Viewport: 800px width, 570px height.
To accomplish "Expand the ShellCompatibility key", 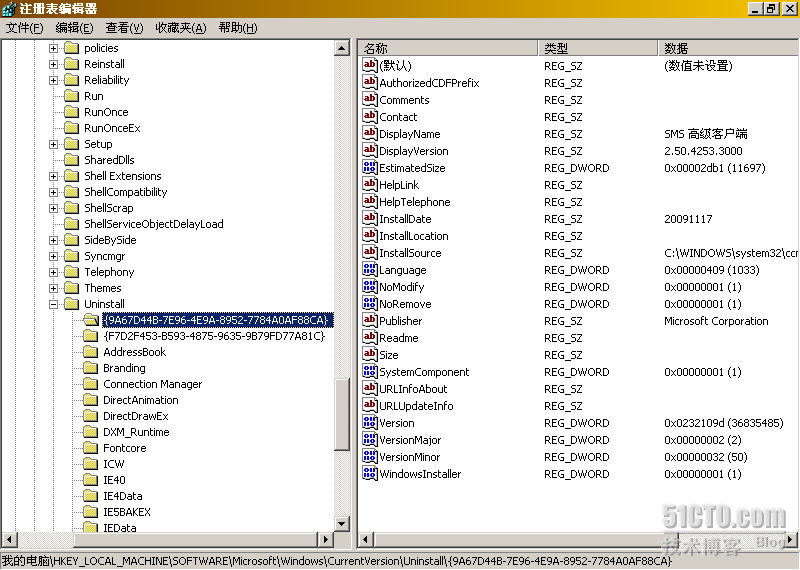I will click(x=53, y=192).
